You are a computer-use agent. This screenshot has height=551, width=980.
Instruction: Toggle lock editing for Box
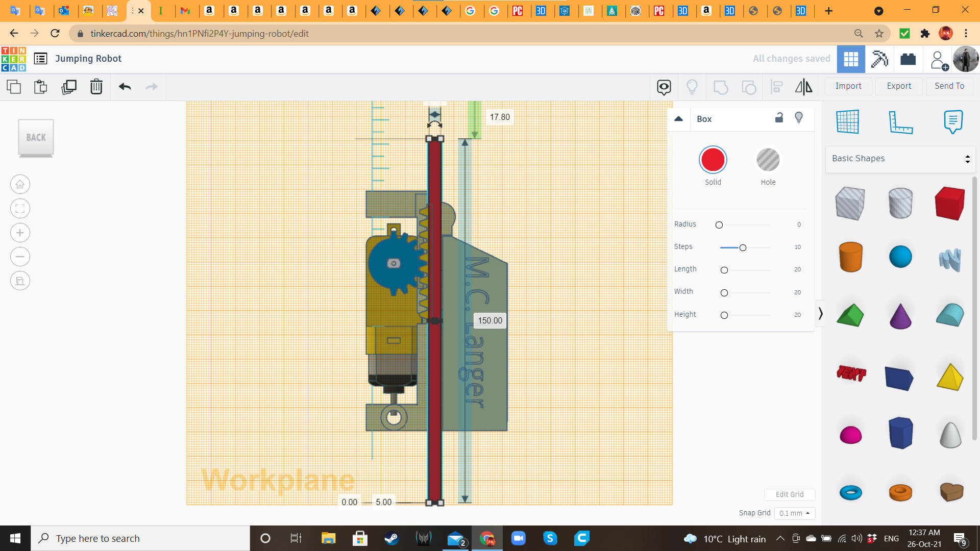click(779, 118)
